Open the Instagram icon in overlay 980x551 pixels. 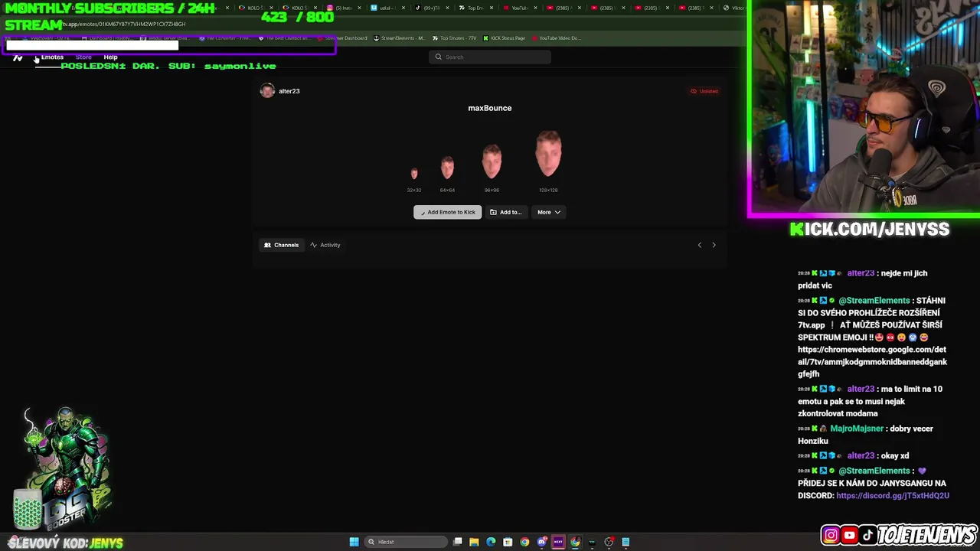[x=831, y=536]
